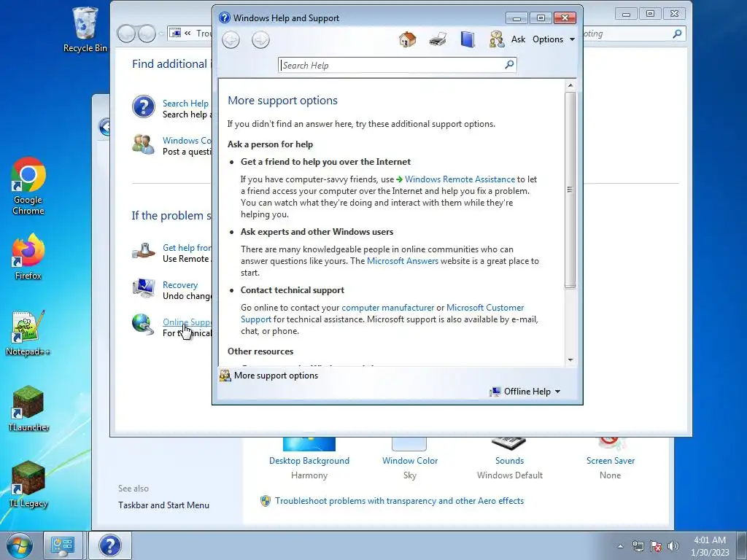Image resolution: width=747 pixels, height=560 pixels.
Task: Click the network tray icon
Action: (638, 546)
